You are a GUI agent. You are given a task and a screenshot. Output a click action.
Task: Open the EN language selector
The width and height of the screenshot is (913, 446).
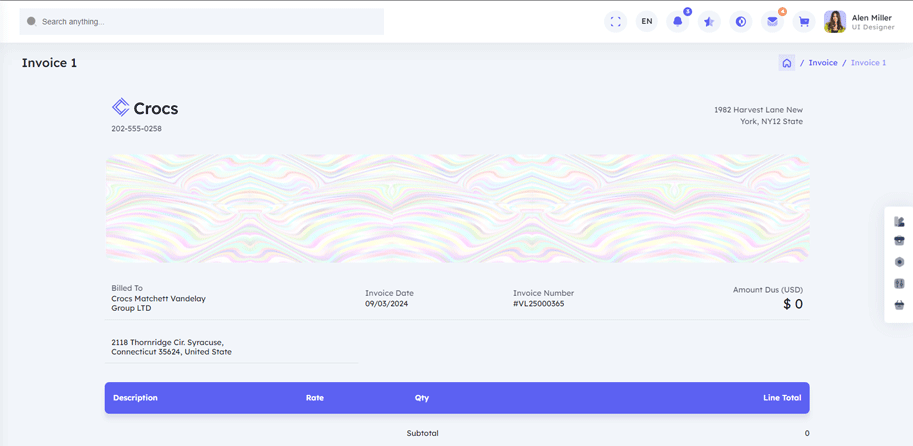coord(647,21)
